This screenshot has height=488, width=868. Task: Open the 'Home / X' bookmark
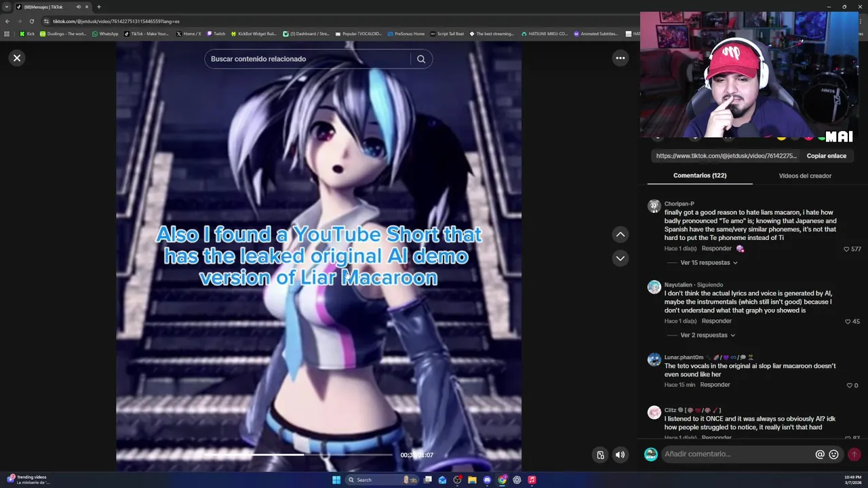click(x=189, y=34)
